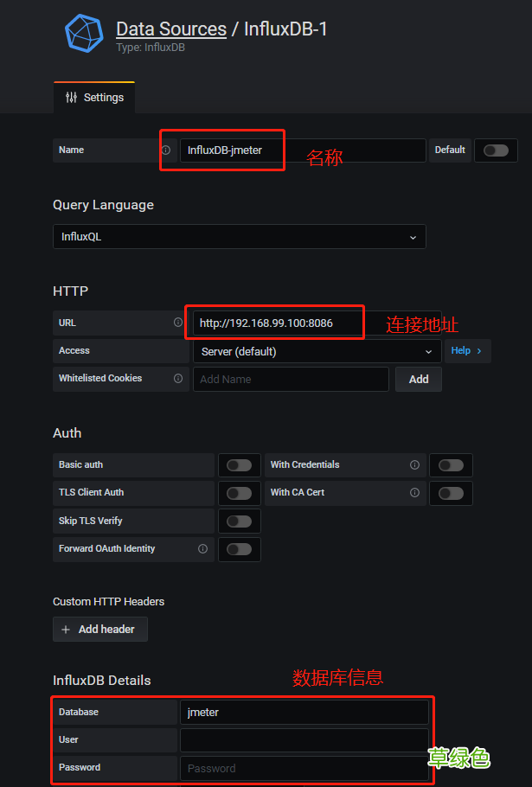This screenshot has width=532, height=787.
Task: Open the Access dropdown showing Server (default)
Action: [317, 350]
